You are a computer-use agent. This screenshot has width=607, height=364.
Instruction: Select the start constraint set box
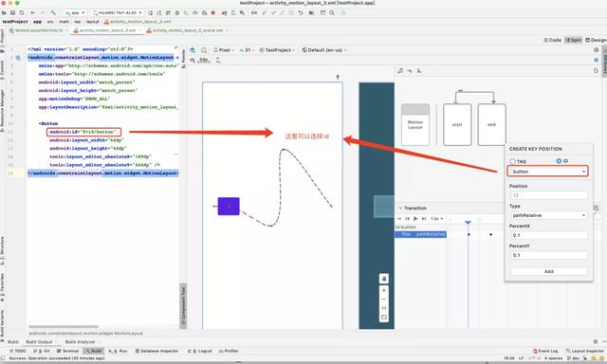(457, 124)
